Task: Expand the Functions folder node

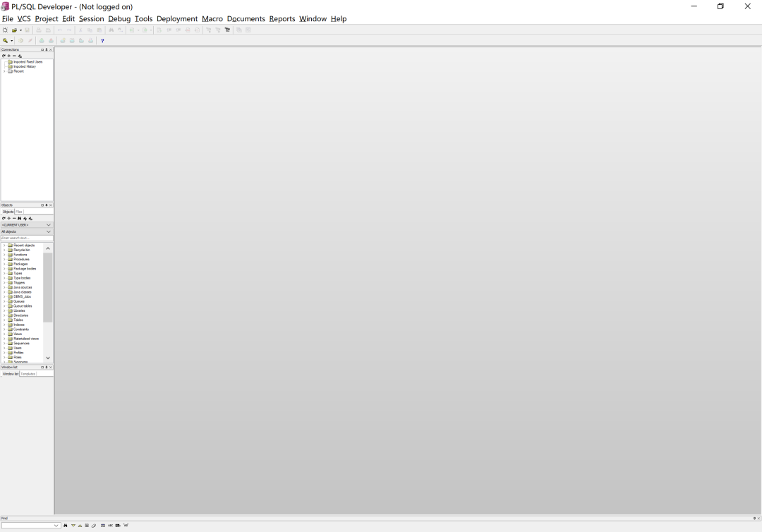Action: pos(4,255)
